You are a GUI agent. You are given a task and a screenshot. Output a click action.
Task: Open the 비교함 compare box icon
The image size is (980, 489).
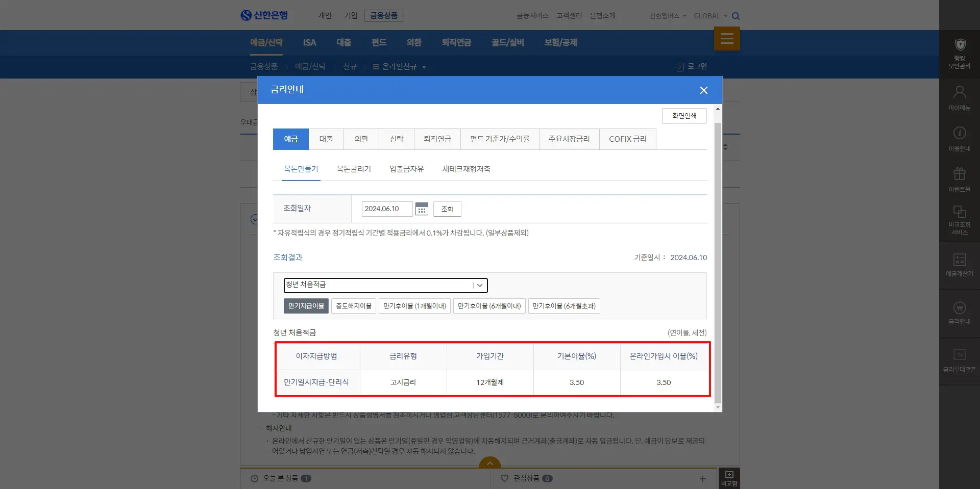tap(729, 478)
